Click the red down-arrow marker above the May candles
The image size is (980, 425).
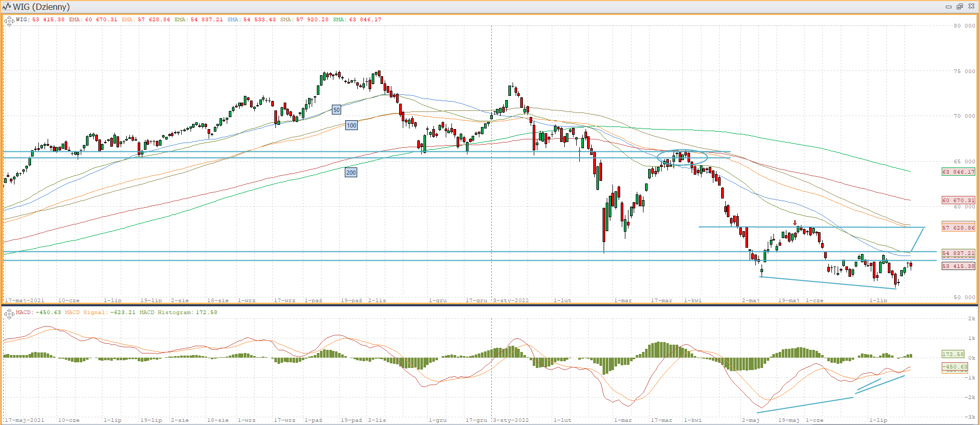point(795,223)
